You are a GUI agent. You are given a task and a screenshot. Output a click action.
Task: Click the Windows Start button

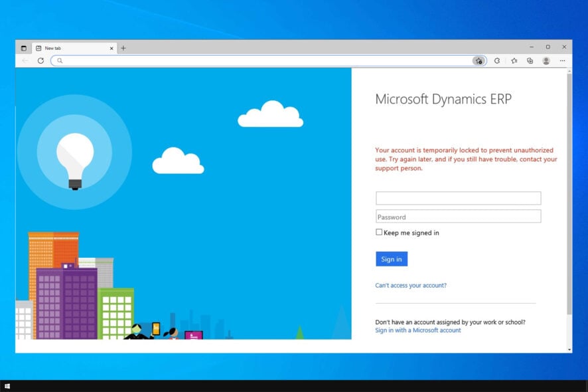[x=7, y=386]
